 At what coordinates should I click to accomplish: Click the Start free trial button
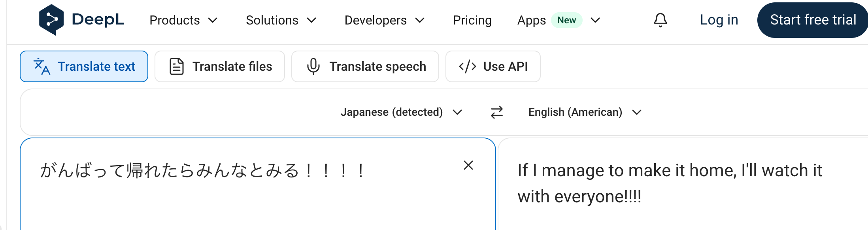point(813,20)
